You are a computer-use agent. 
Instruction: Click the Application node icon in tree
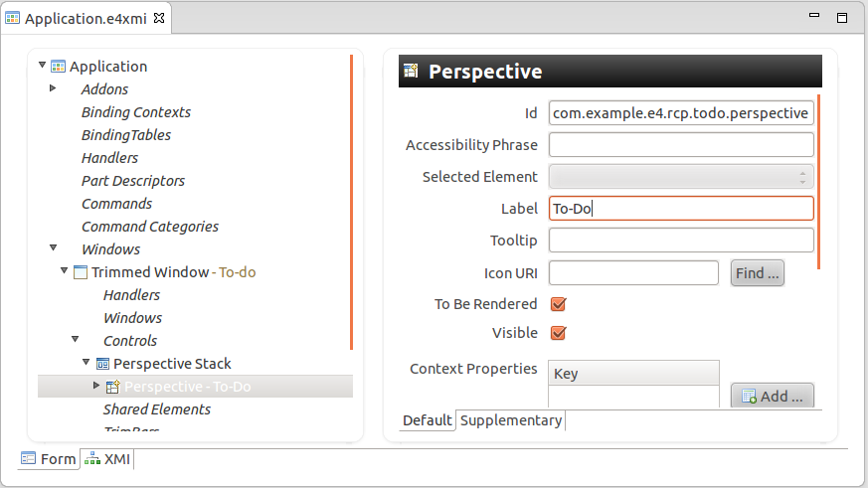tap(59, 67)
